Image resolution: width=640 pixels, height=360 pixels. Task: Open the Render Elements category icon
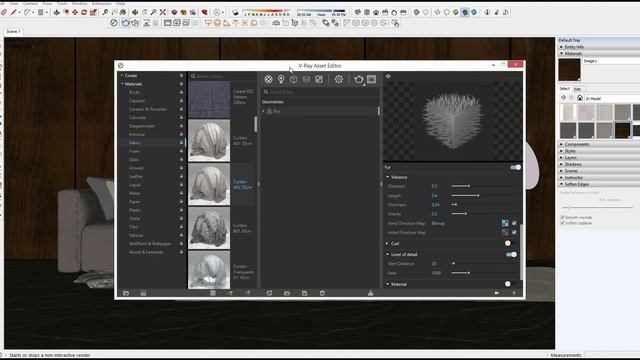pyautogui.click(x=306, y=79)
